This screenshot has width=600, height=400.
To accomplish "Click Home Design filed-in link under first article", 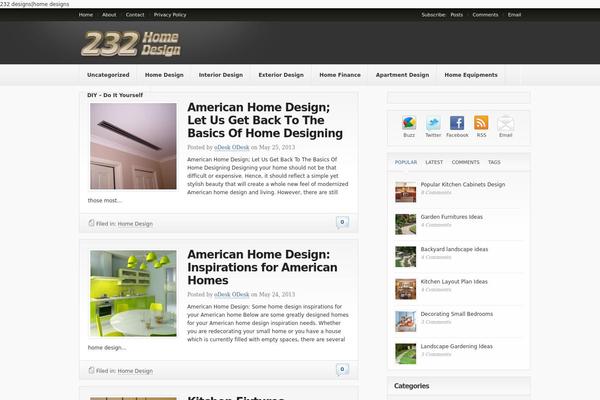I will point(135,224).
